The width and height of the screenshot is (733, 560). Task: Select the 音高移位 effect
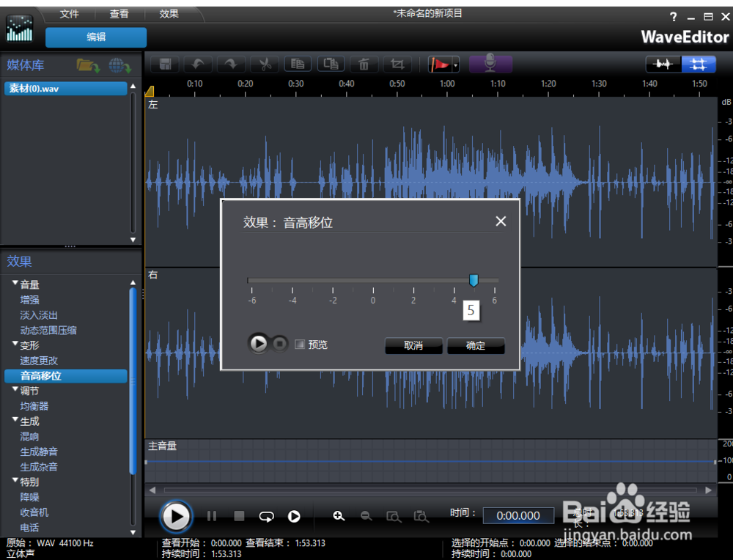[x=65, y=376]
